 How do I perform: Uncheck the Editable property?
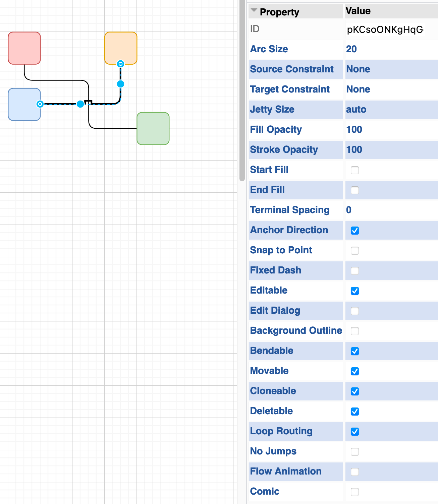(x=354, y=291)
